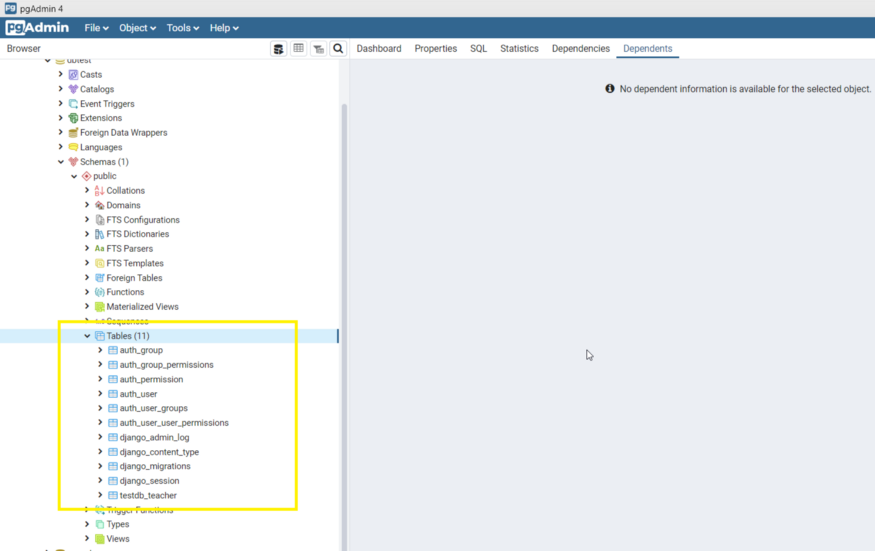The image size is (875, 551).
Task: Click the Casts node icon
Action: 73,74
